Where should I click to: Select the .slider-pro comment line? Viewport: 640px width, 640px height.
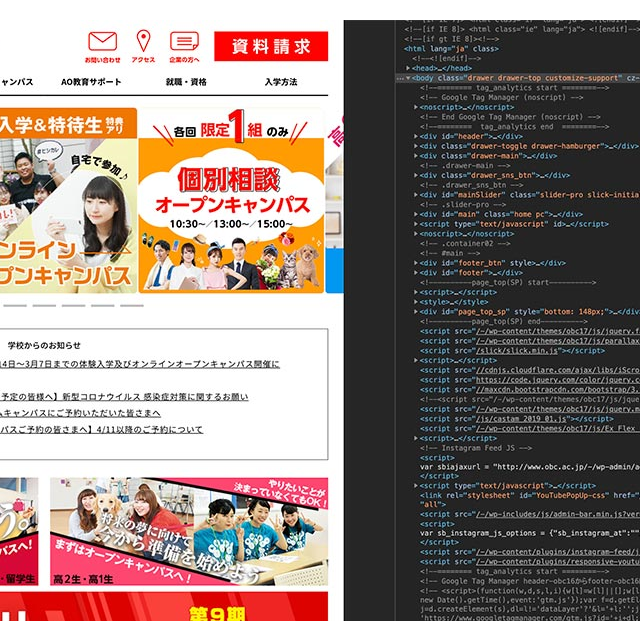(x=463, y=204)
